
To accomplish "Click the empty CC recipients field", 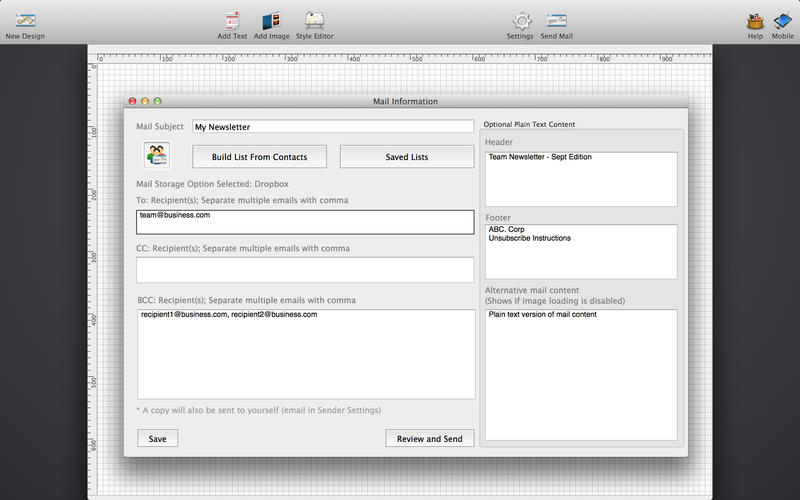I will pyautogui.click(x=305, y=270).
